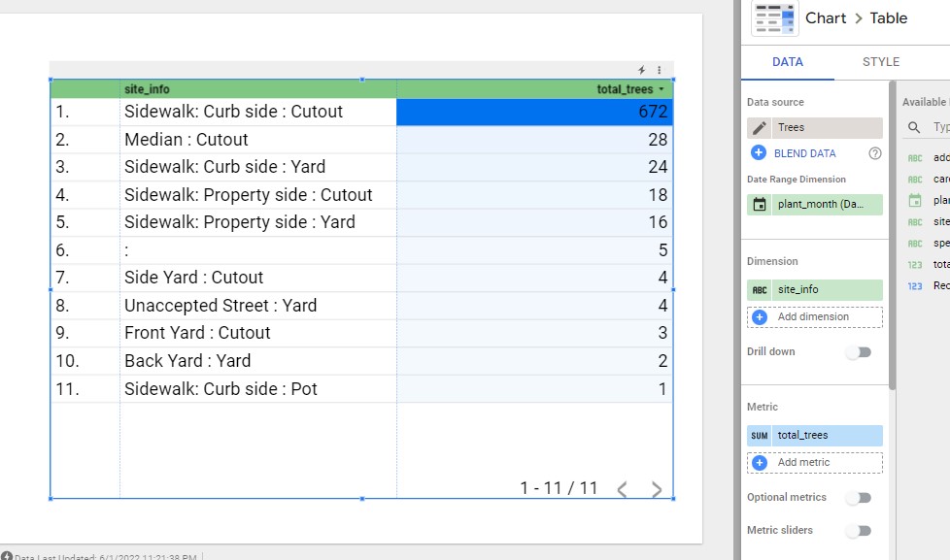
Task: Switch to the DATA tab
Action: [x=788, y=62]
